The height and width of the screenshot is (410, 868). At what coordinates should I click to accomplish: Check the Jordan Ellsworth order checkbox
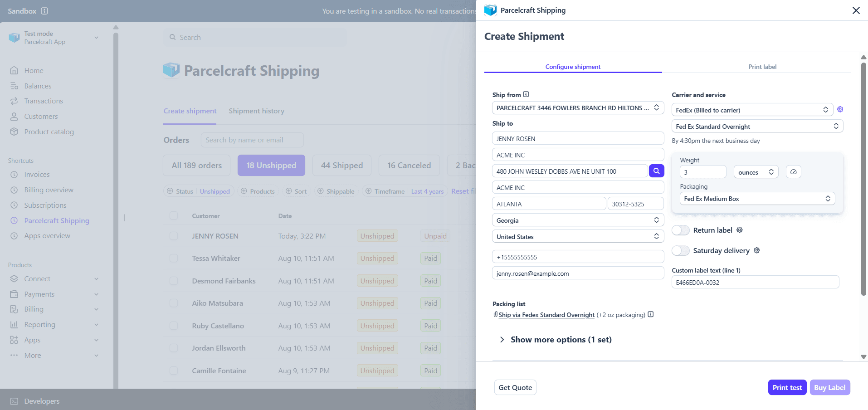point(174,348)
